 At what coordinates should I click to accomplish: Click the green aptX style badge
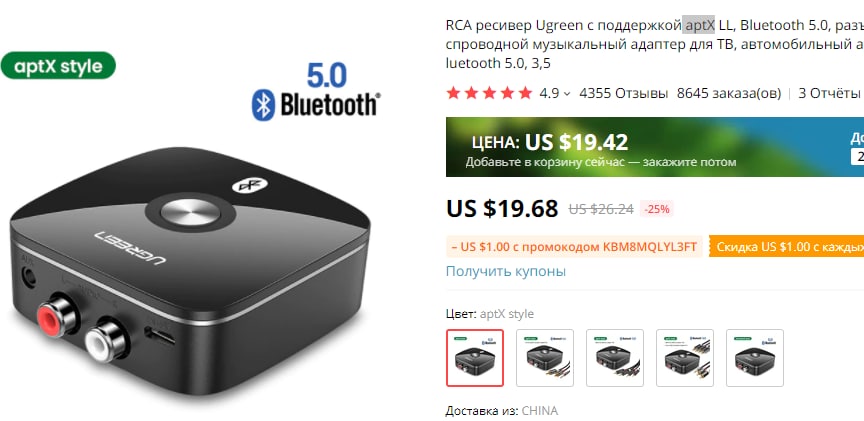(58, 66)
